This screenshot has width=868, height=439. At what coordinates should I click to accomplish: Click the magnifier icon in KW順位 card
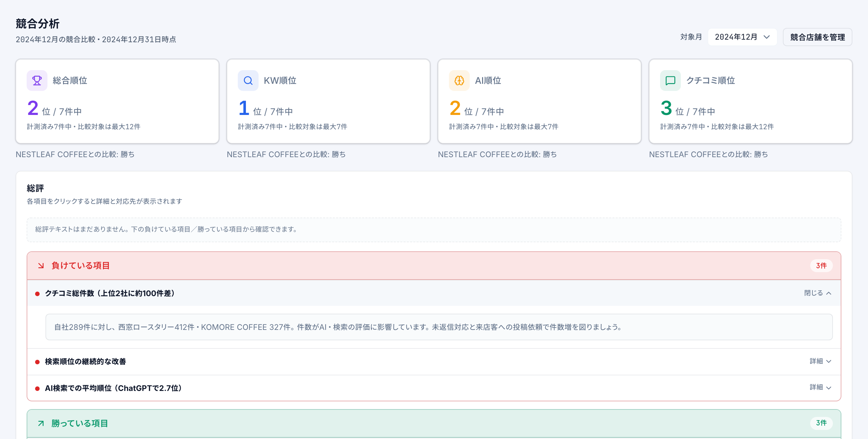pos(248,81)
